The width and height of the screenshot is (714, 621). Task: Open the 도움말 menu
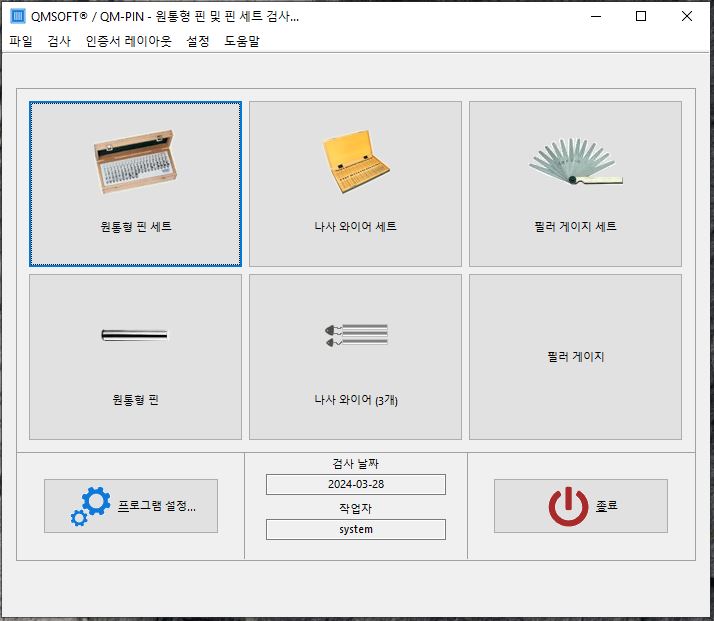pos(242,41)
